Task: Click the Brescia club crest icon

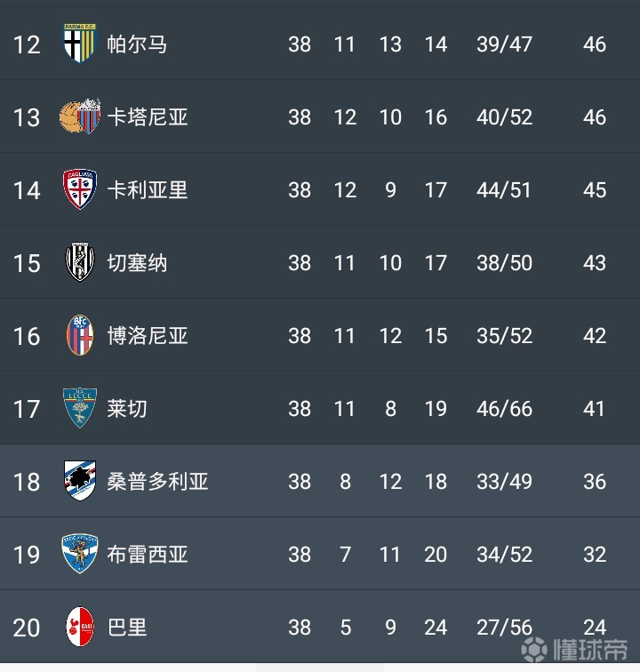Action: click(79, 554)
